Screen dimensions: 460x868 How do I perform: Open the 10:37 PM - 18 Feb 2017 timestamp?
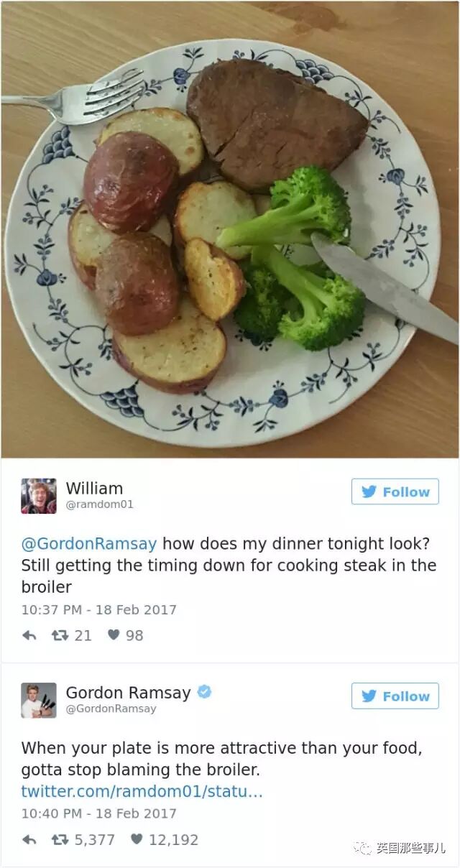pos(98,609)
